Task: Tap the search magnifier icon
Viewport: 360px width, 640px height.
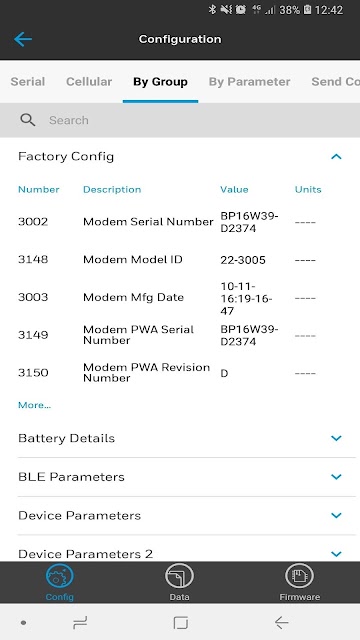Action: [x=28, y=120]
